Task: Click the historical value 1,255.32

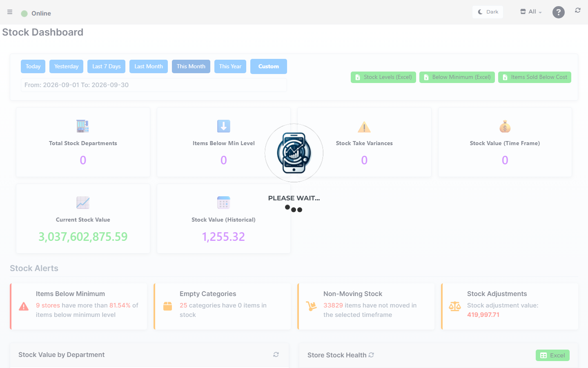Action: [x=224, y=237]
